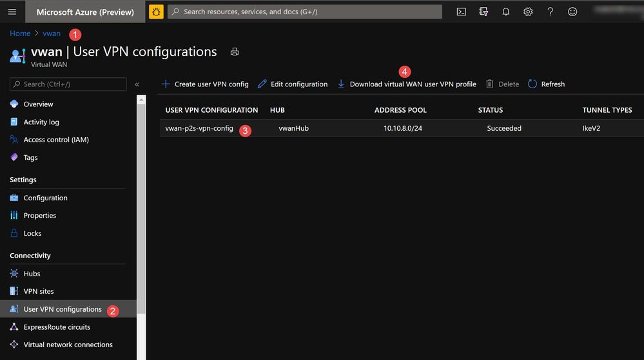Click the Locks padlock icon
644x360 pixels.
click(x=14, y=233)
